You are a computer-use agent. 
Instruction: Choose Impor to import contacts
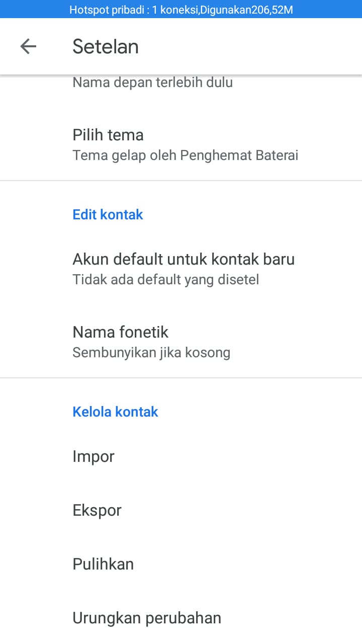(181, 456)
